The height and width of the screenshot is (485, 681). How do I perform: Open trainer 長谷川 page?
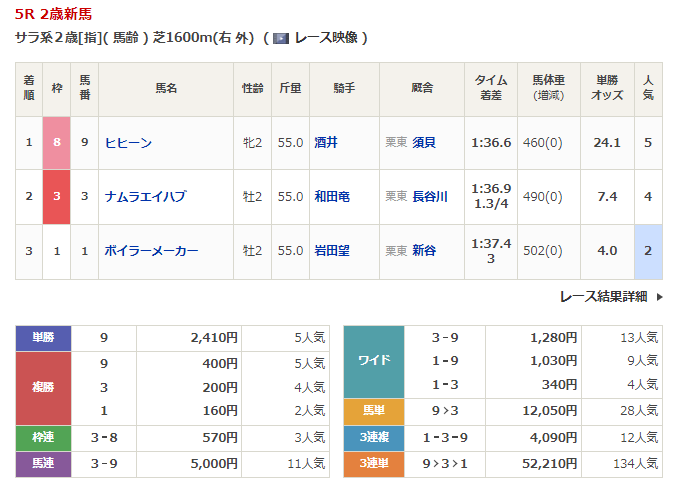coord(430,197)
